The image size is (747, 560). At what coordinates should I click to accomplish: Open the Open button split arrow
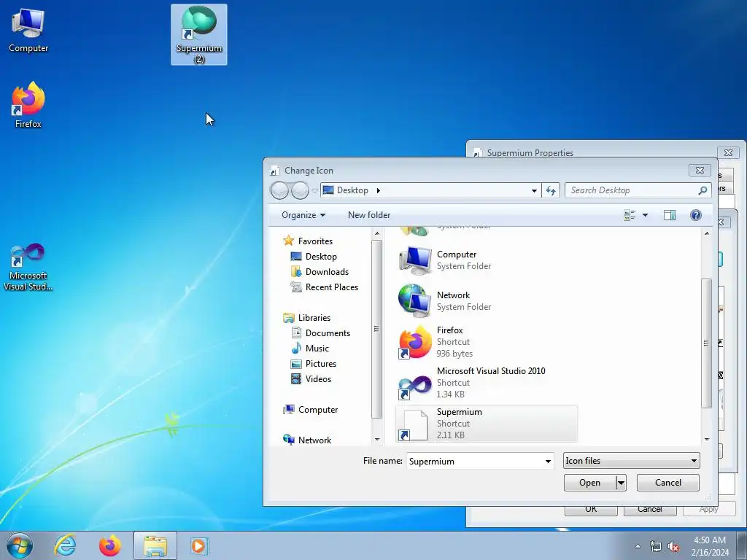[x=621, y=483]
